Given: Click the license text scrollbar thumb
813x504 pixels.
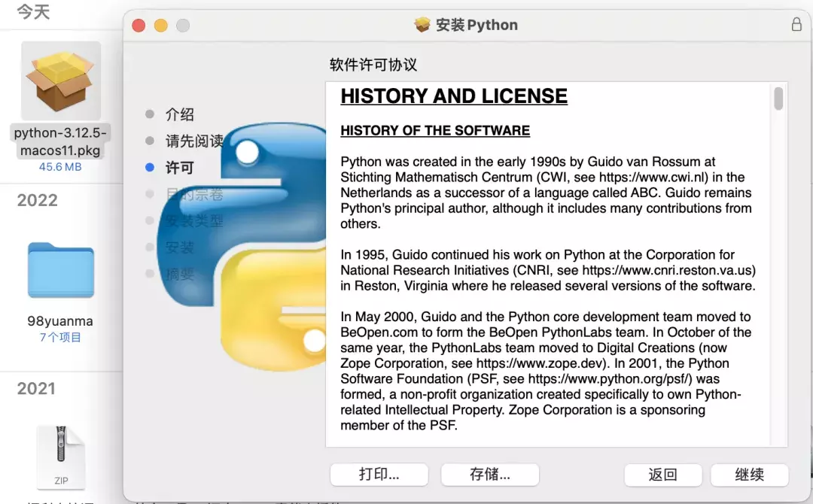Looking at the screenshot, I should pos(778,99).
